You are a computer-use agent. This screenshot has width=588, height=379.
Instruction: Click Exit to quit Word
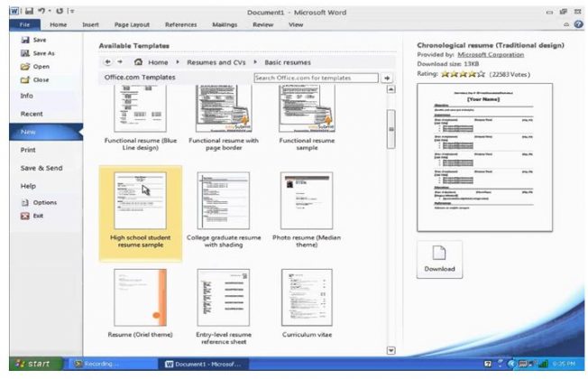click(32, 216)
